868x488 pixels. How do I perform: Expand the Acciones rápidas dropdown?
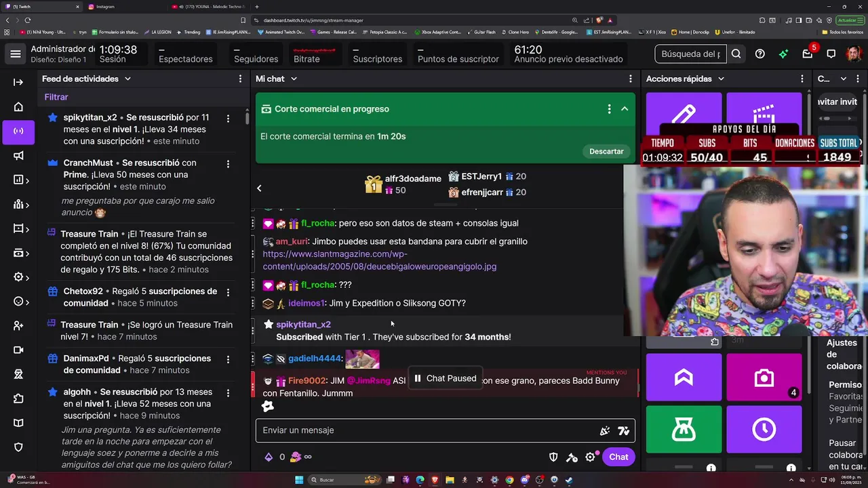[721, 79]
